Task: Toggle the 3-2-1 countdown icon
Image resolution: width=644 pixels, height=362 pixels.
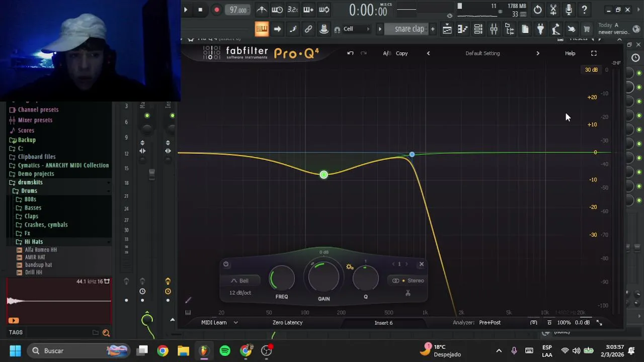Action: click(x=293, y=10)
